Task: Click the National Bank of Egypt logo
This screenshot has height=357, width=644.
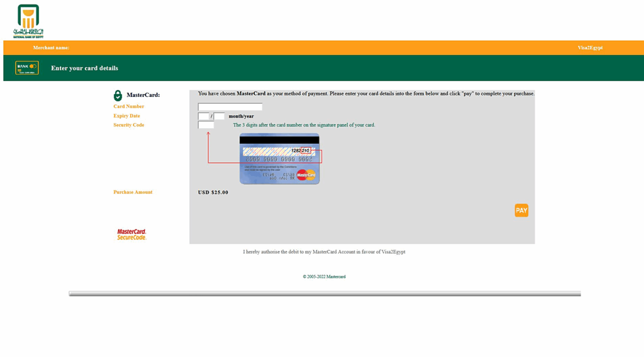Action: click(28, 21)
